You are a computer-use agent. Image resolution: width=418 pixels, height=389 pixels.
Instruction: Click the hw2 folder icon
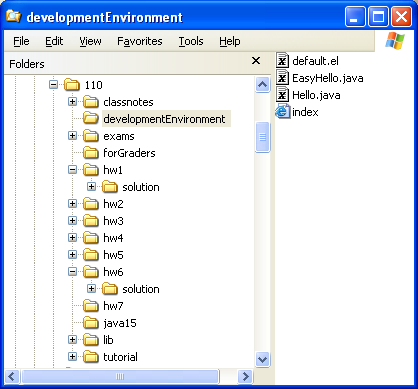point(91,204)
